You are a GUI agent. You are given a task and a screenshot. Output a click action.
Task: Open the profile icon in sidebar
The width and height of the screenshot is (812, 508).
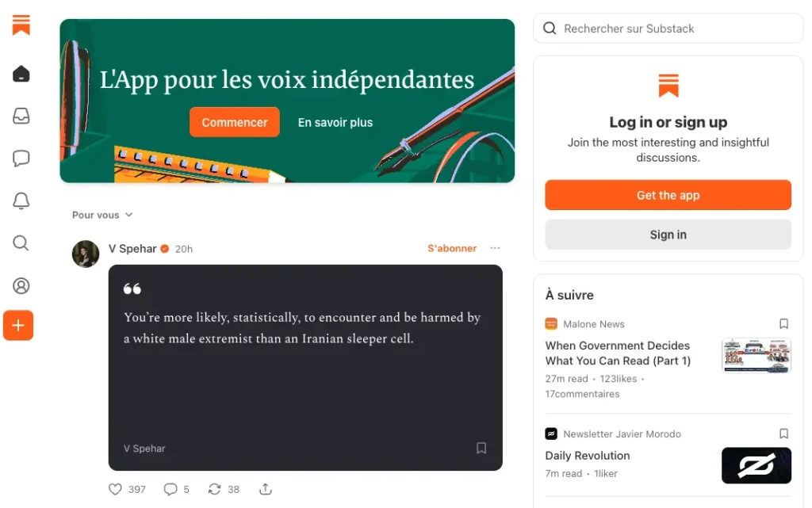[21, 285]
